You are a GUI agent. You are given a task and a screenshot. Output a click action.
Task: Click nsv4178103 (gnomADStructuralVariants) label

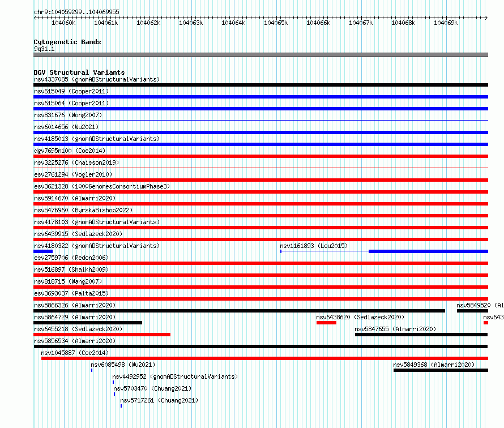pyautogui.click(x=97, y=222)
